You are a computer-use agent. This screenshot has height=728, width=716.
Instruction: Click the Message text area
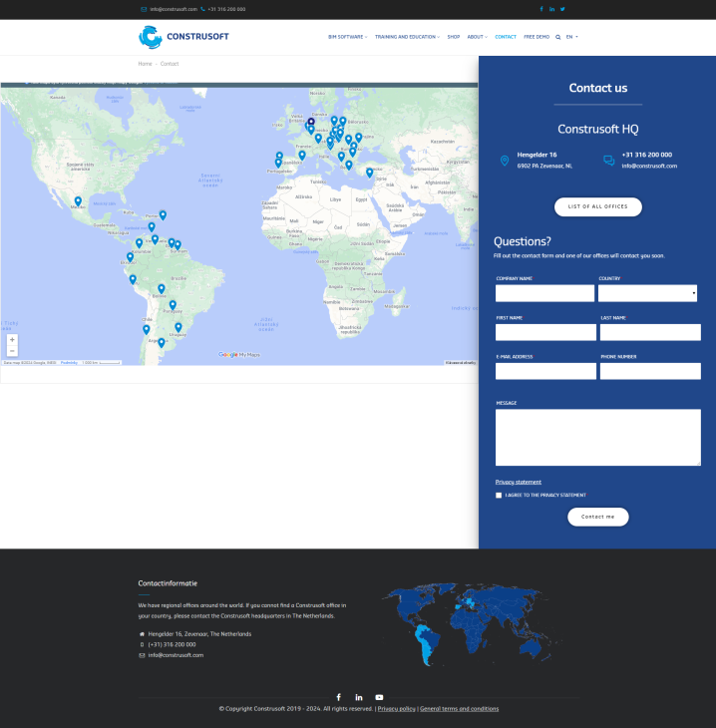coord(597,437)
